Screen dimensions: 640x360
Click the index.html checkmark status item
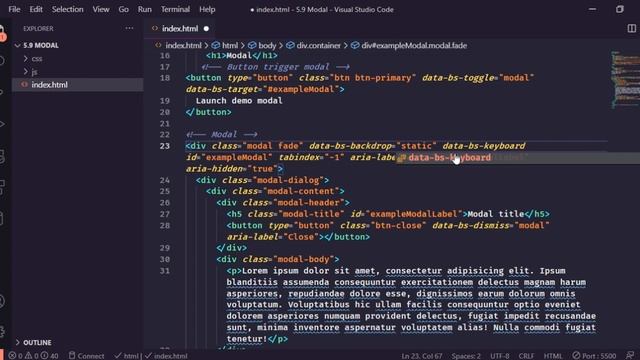point(166,356)
